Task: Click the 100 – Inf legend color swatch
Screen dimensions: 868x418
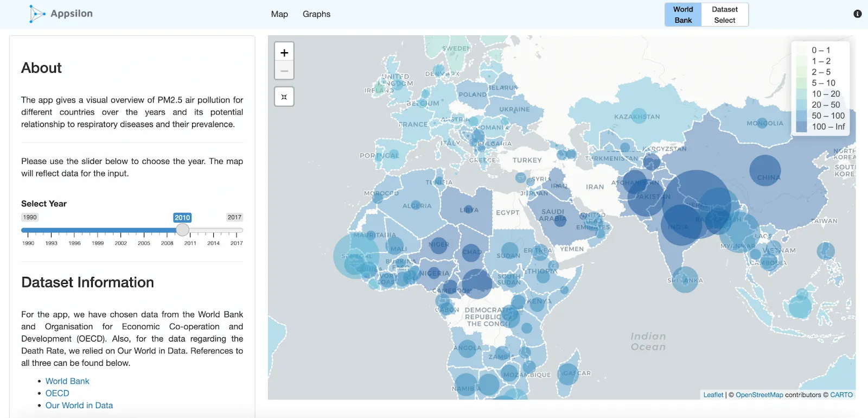Action: (x=801, y=127)
